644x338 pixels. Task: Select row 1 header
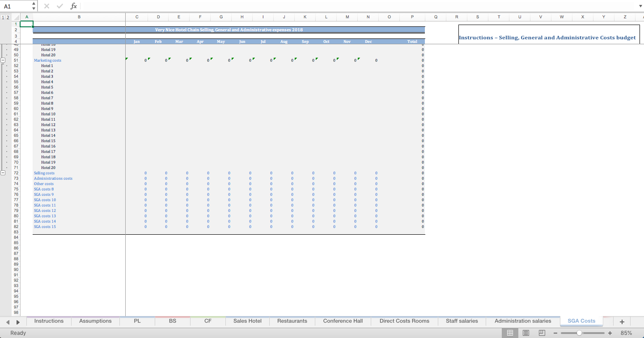point(16,24)
